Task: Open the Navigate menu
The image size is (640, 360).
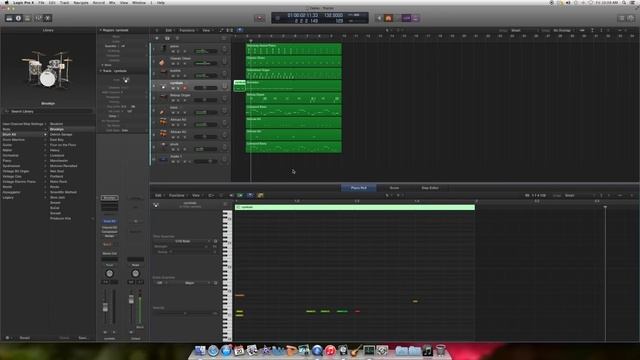Action: pyautogui.click(x=81, y=2)
